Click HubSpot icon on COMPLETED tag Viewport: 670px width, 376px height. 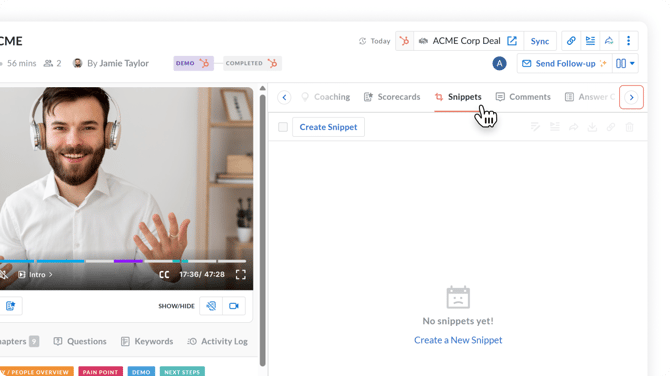273,63
